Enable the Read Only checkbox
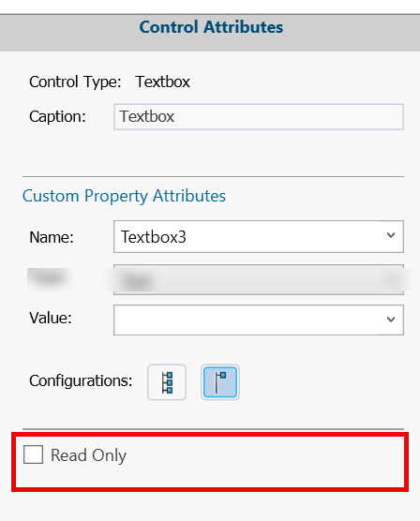 33,454
